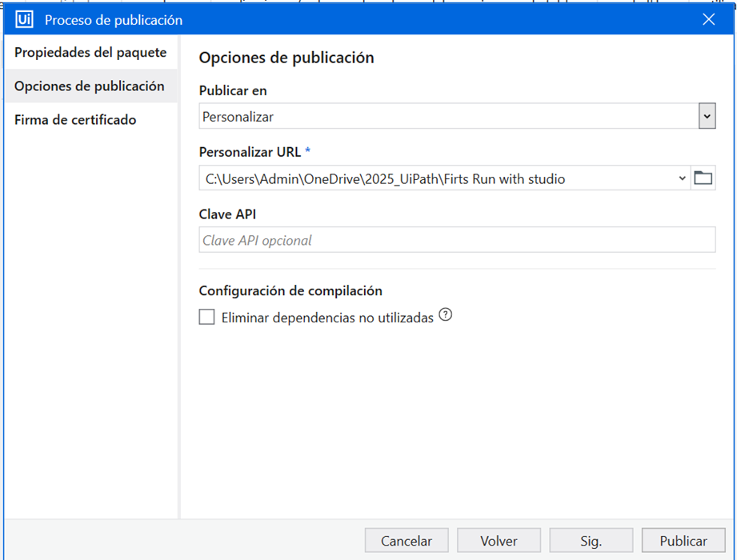
Task: Click into the Clave API opcional field
Action: pyautogui.click(x=457, y=240)
